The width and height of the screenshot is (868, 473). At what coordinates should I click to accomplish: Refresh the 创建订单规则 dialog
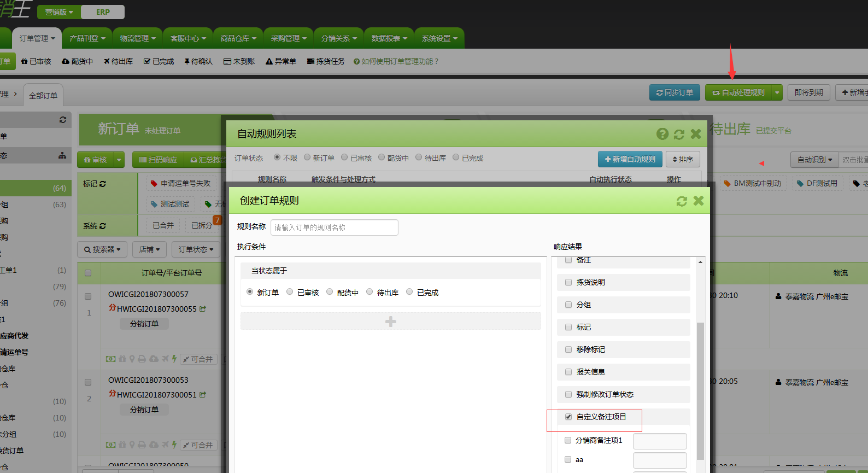(682, 201)
